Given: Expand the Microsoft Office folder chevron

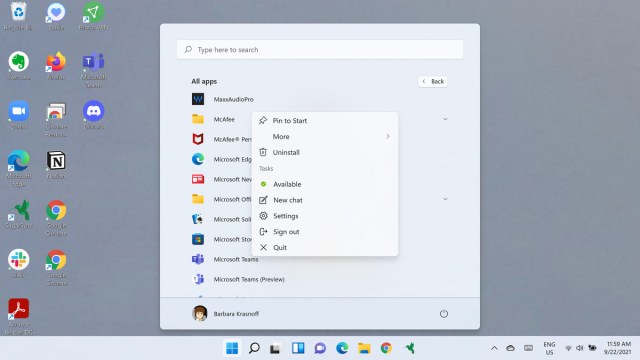Looking at the screenshot, I should (445, 199).
